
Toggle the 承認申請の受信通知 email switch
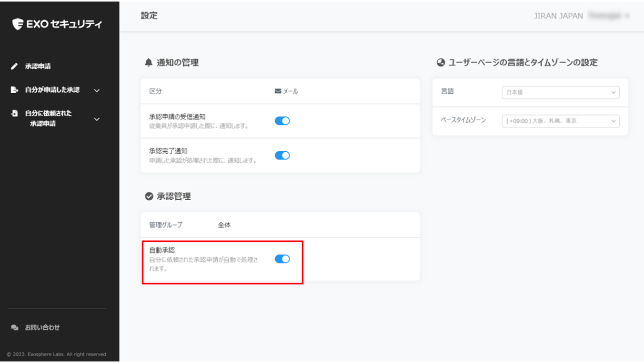tap(282, 121)
